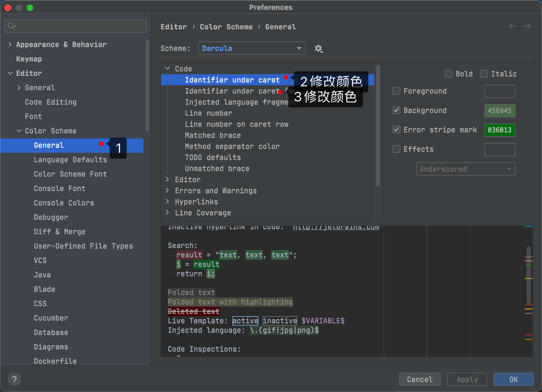Open Keymap settings page
The image size is (542, 392).
[x=29, y=59]
